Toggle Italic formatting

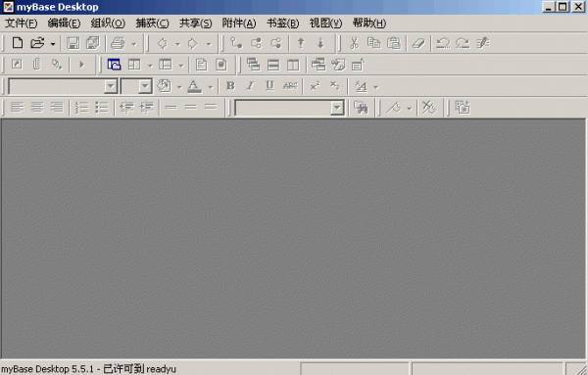point(250,86)
